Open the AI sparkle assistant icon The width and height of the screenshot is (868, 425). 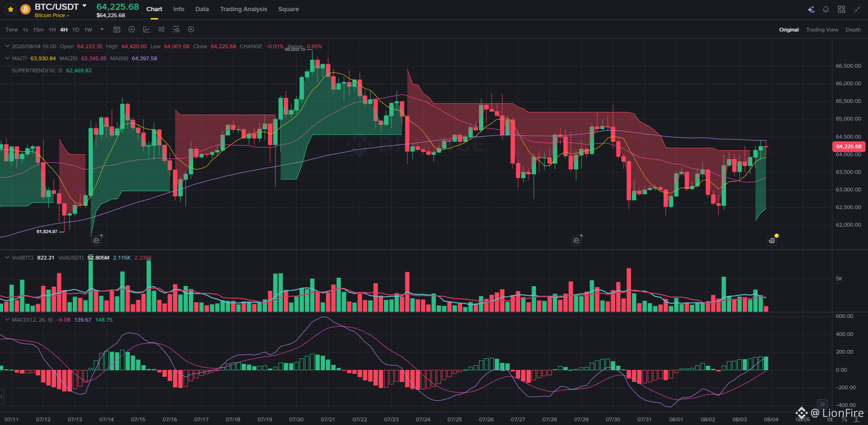click(x=811, y=9)
